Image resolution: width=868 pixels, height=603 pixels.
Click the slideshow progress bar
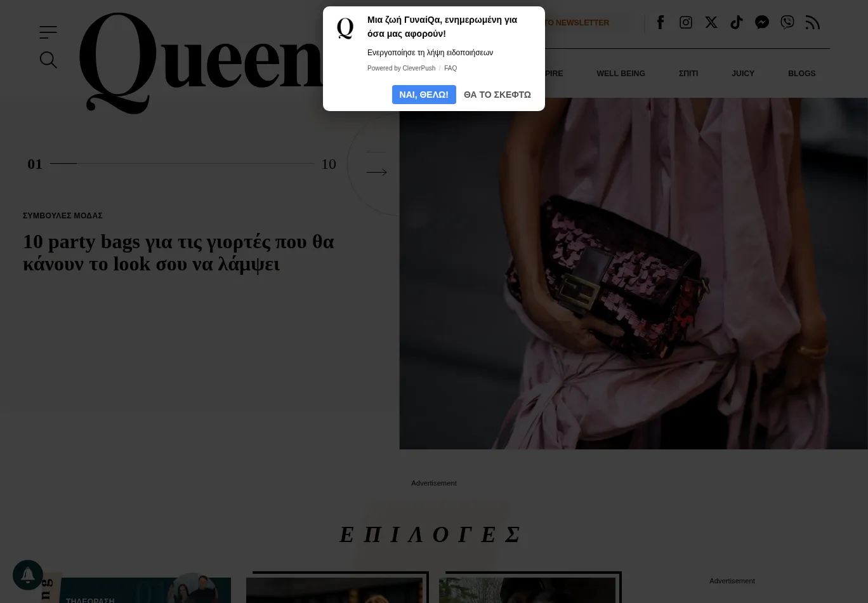point(182,164)
